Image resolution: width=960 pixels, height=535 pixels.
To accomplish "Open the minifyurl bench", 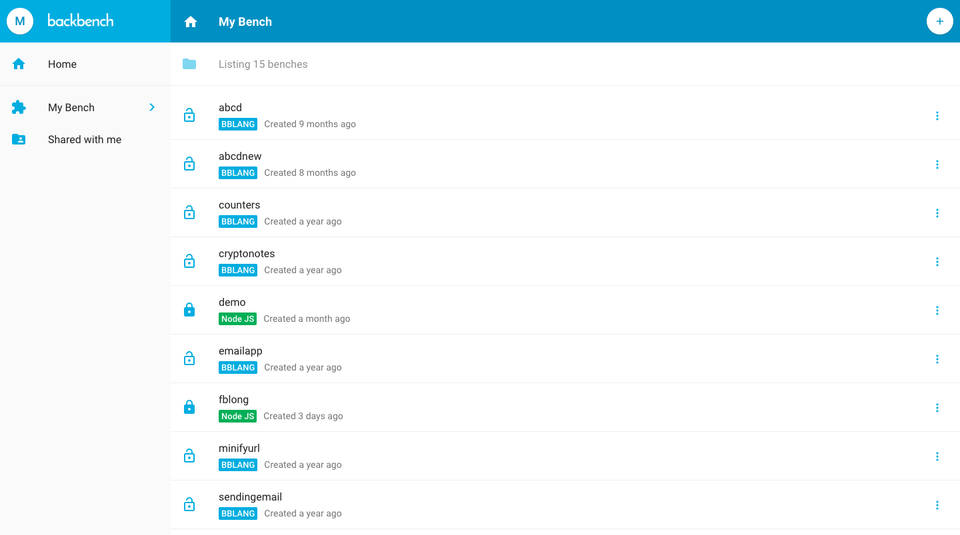I will [239, 448].
